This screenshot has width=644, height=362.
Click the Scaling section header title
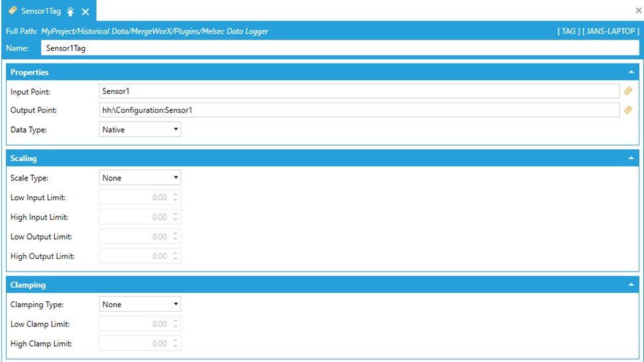pyautogui.click(x=23, y=159)
